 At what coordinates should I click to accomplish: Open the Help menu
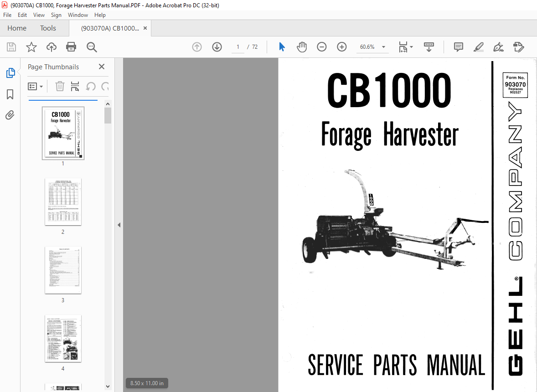100,15
